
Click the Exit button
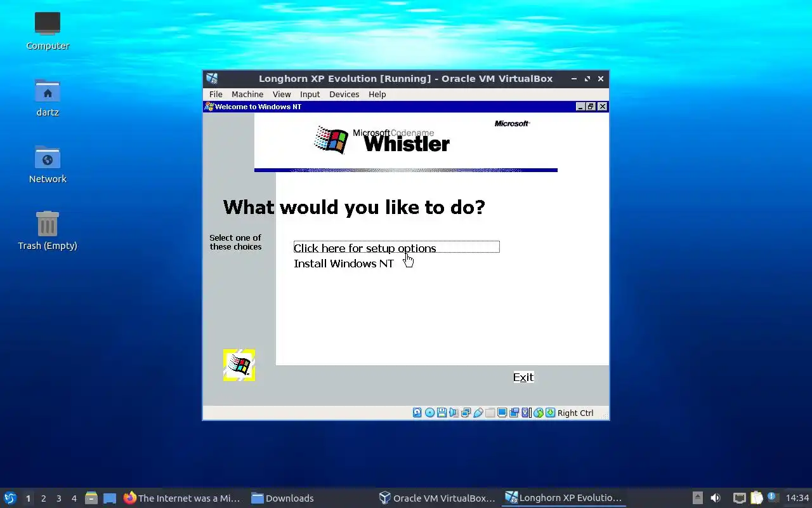click(x=523, y=377)
